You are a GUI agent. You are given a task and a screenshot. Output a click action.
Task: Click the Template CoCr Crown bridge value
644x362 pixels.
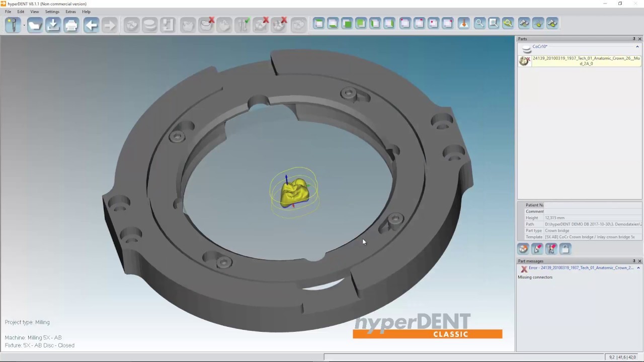pos(590,237)
